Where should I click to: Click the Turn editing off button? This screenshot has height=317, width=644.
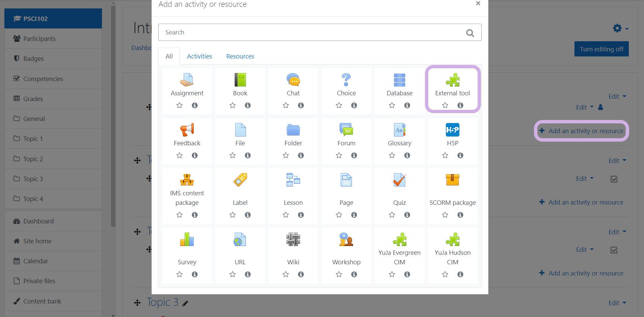(x=601, y=49)
